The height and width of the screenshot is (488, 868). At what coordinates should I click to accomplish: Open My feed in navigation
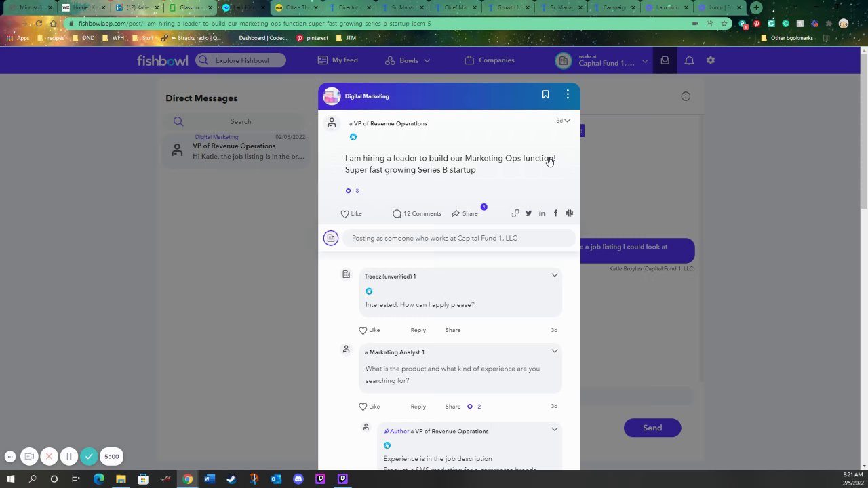[338, 60]
